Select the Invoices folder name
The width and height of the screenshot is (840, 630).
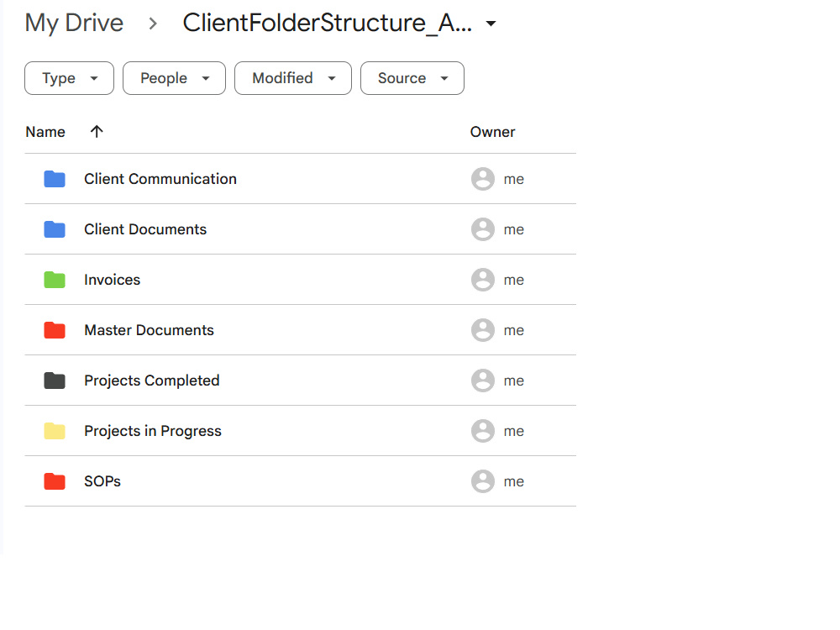pos(112,280)
